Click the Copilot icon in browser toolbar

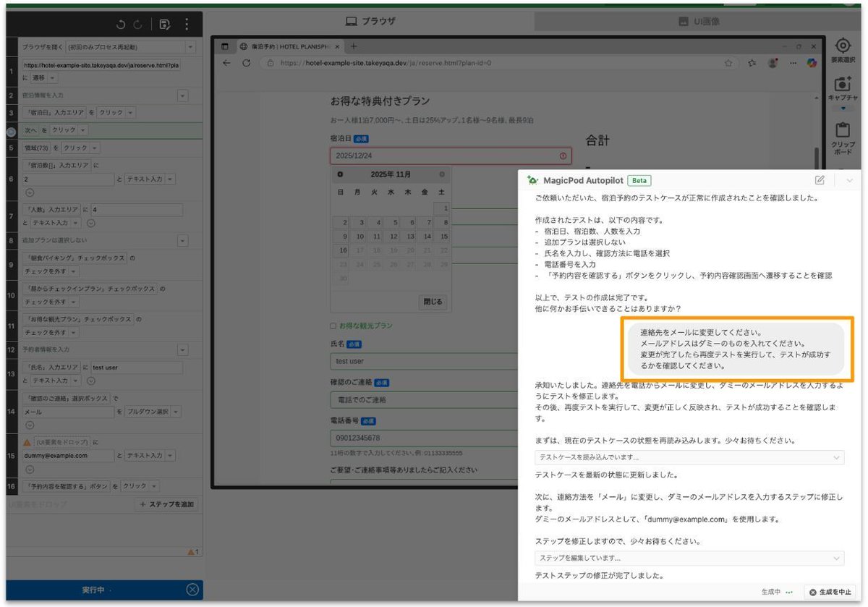click(812, 63)
